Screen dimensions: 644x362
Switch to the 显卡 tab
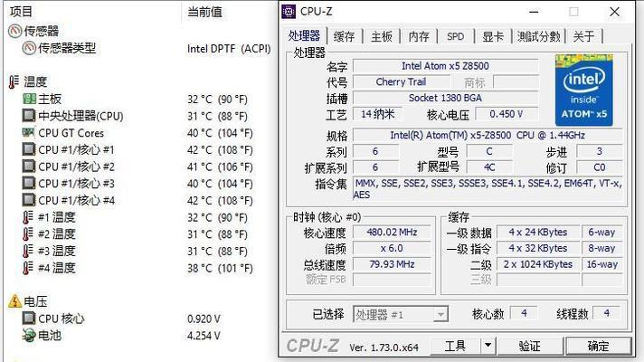[493, 36]
